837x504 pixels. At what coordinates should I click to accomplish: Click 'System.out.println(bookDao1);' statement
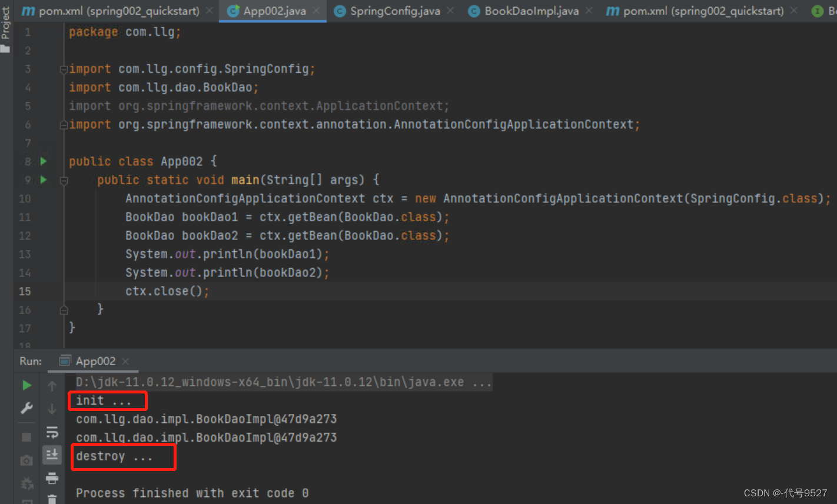227,254
